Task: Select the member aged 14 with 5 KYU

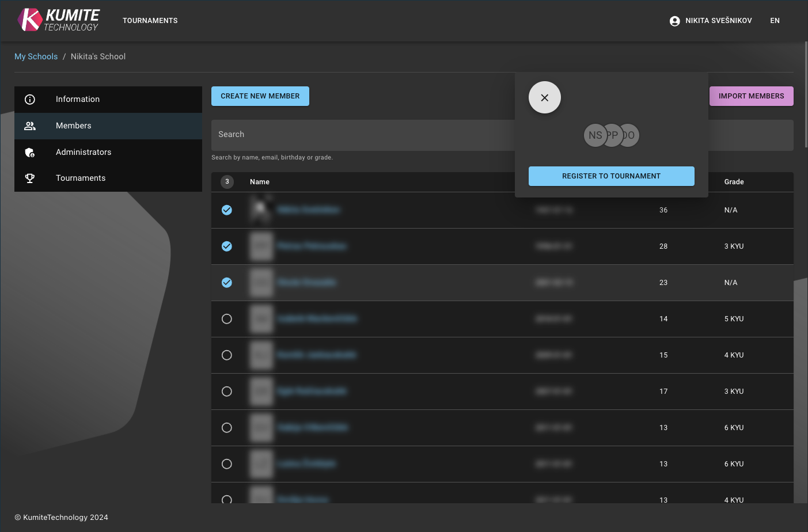Action: click(x=227, y=319)
